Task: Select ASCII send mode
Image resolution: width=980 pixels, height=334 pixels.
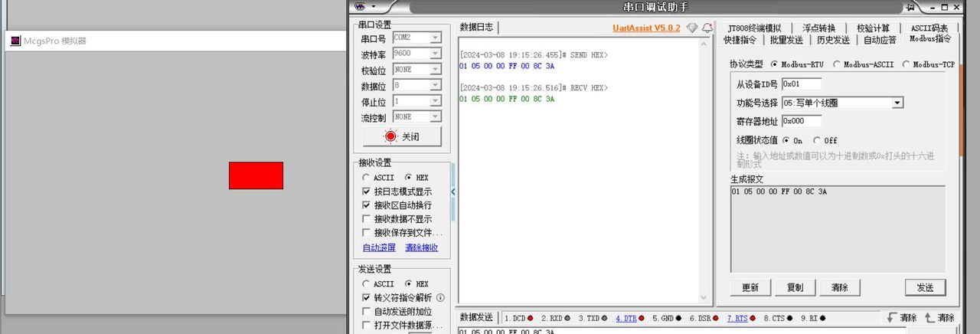Action: pos(366,283)
